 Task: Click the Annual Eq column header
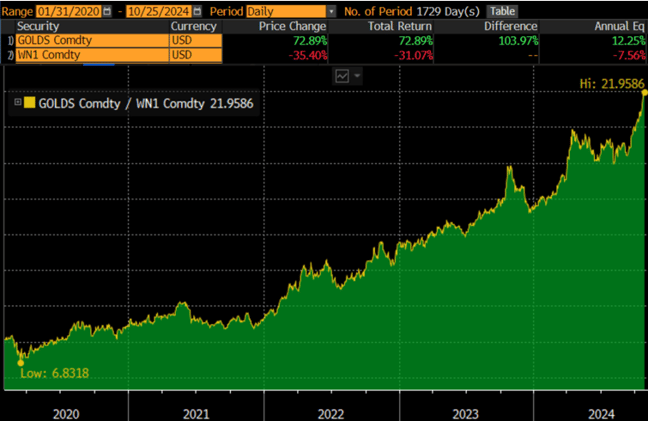pos(619,26)
